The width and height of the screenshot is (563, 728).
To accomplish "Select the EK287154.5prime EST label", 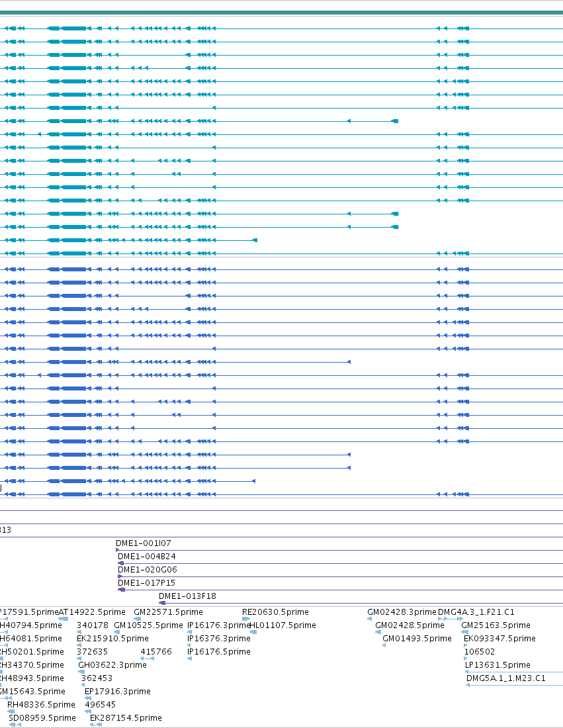I will click(x=126, y=718).
